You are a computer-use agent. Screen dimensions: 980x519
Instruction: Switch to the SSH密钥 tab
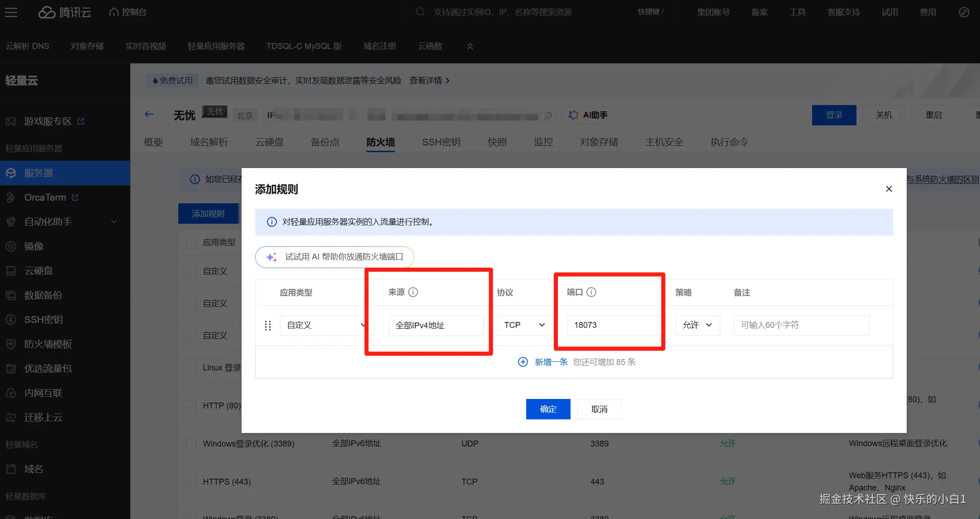[441, 142]
